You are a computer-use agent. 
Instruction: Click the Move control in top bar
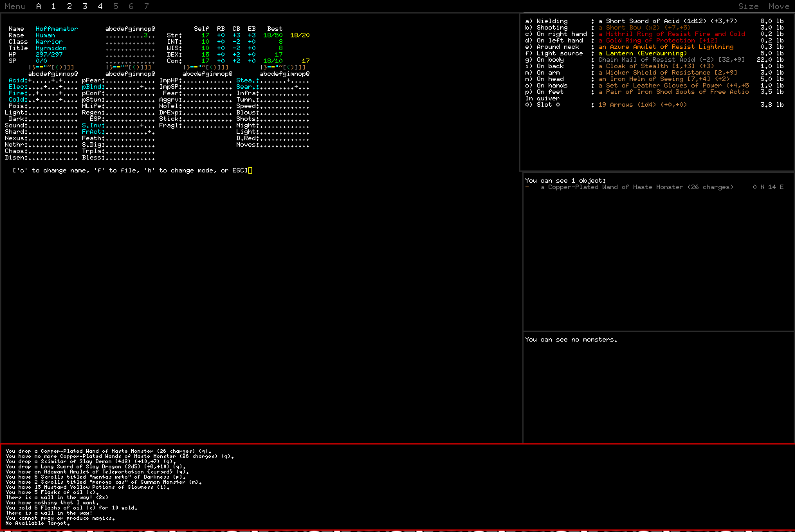click(779, 6)
